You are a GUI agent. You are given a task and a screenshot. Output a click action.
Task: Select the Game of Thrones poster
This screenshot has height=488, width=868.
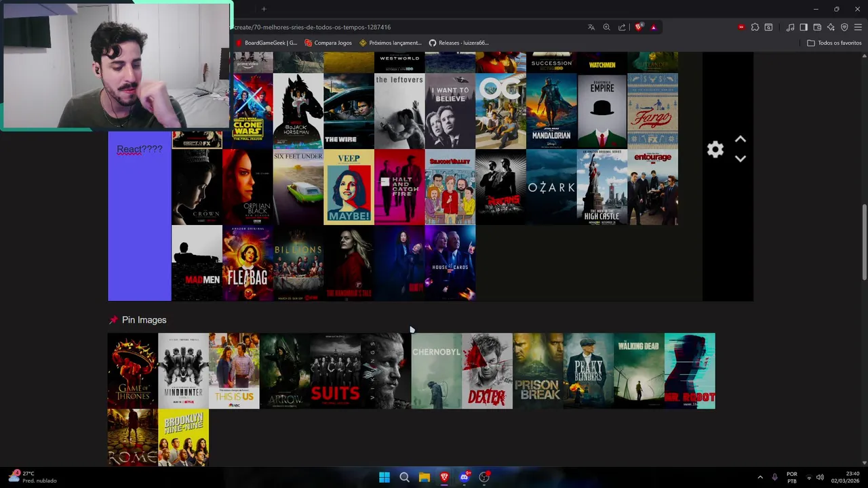coord(133,371)
